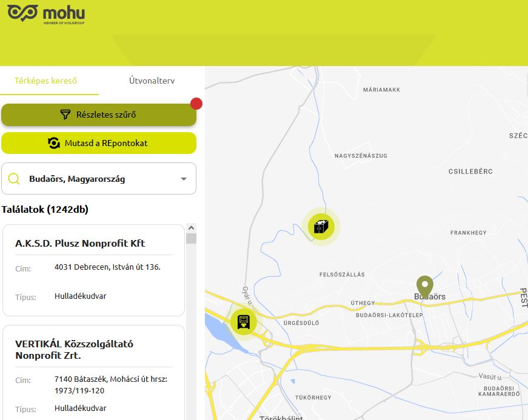Open the A.K.S.D. Plusz Nonprofit Kft result
The height and width of the screenshot is (420, 528).
(x=93, y=270)
